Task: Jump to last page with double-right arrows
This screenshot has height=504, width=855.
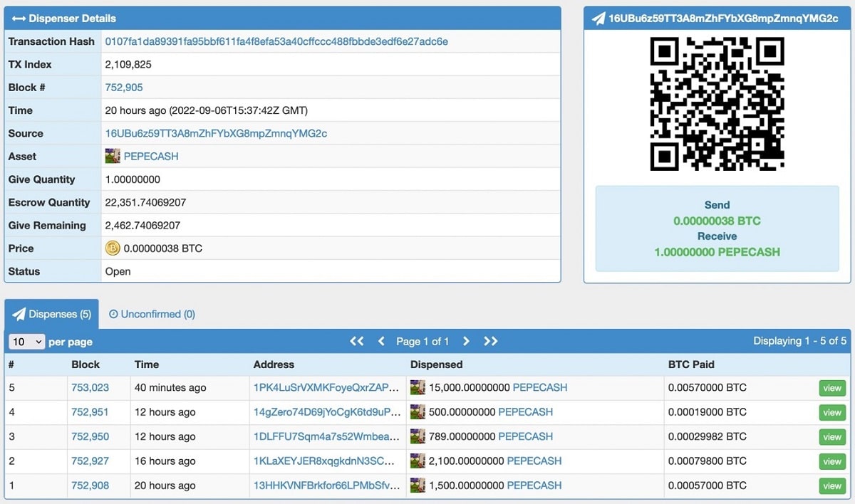Action: click(490, 341)
